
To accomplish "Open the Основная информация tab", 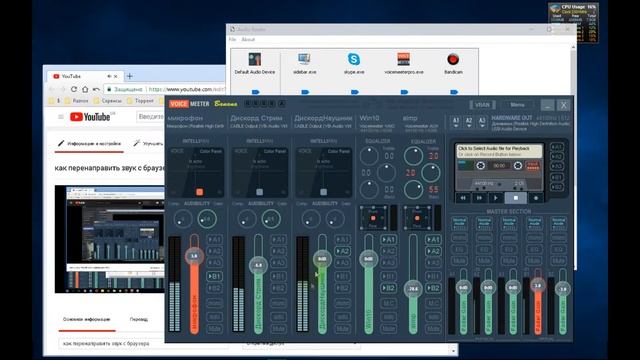I will 87,319.
